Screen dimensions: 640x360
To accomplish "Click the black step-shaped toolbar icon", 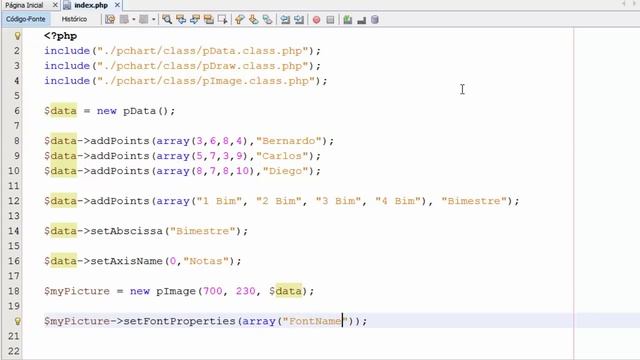I will [x=361, y=20].
